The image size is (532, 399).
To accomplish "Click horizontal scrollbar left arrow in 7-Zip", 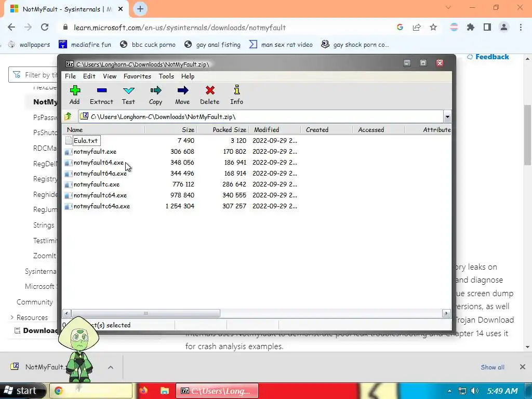I will coord(67,313).
